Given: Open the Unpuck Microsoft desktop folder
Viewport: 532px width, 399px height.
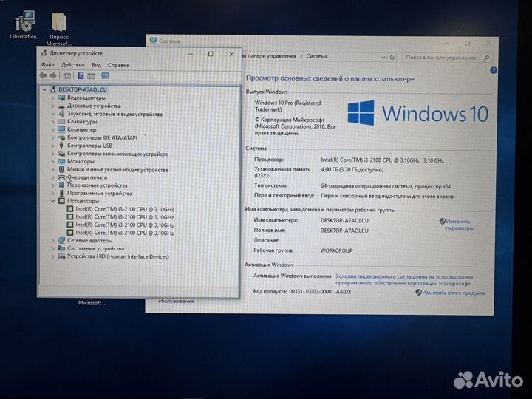Looking at the screenshot, I should pyautogui.click(x=59, y=29).
